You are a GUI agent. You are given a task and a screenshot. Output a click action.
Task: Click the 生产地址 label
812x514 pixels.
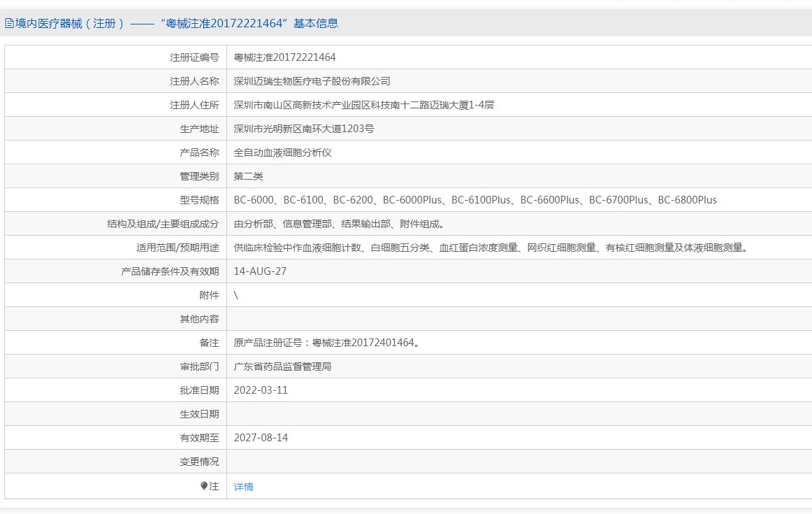[199, 129]
